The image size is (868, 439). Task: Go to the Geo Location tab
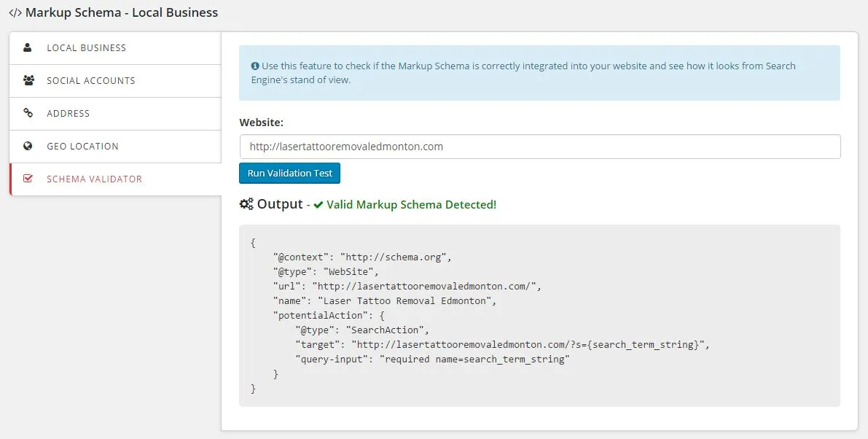tap(115, 146)
